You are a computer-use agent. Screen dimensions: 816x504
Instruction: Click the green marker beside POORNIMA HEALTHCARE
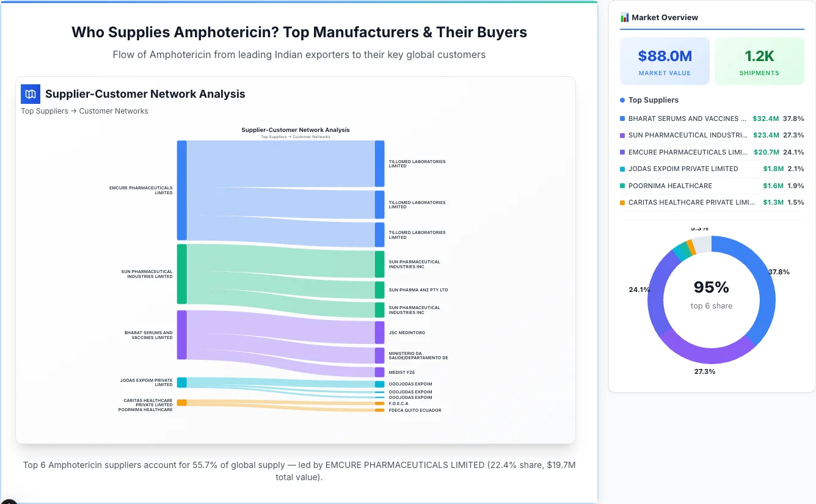pyautogui.click(x=622, y=186)
